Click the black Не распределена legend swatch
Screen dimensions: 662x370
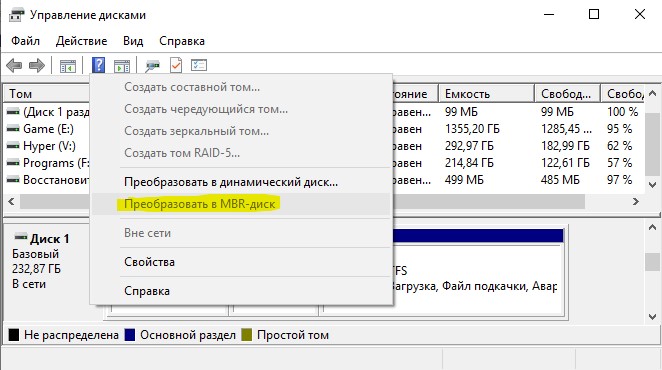point(14,335)
